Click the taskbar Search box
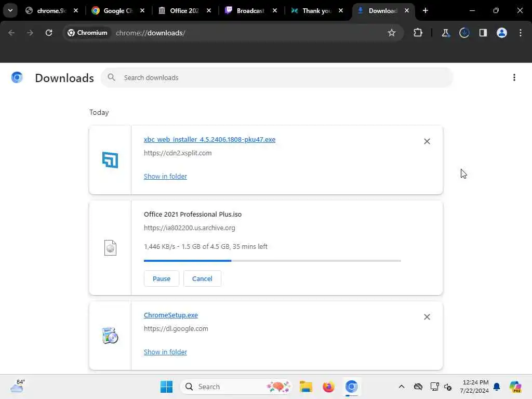Viewport: 532px width, 399px height. pos(236,387)
